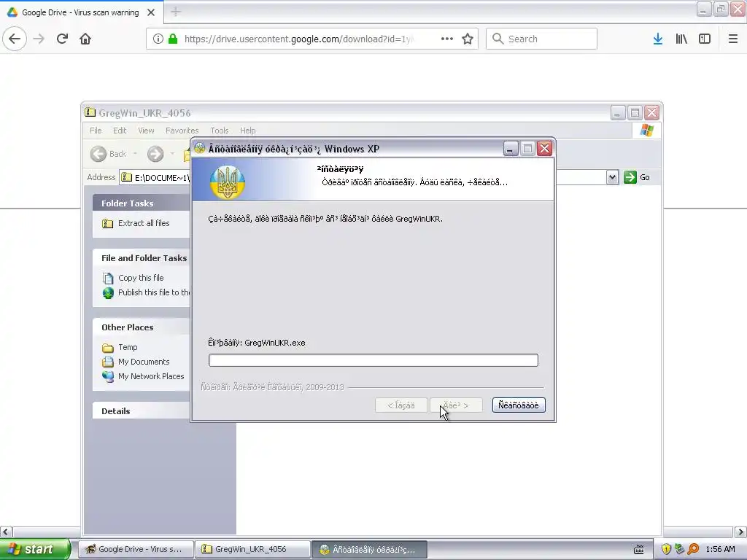Image resolution: width=747 pixels, height=560 pixels.
Task: Click Forward arrow in explorer toolbar
Action: coord(155,154)
